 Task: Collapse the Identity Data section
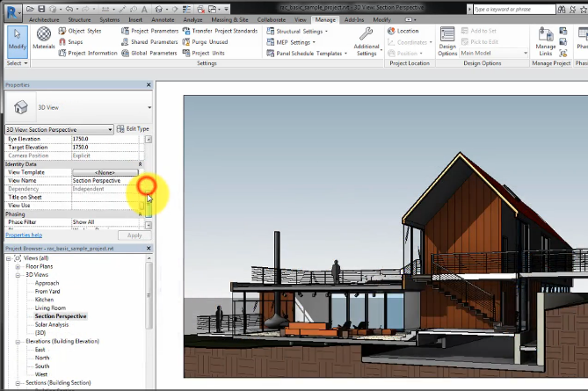click(140, 164)
